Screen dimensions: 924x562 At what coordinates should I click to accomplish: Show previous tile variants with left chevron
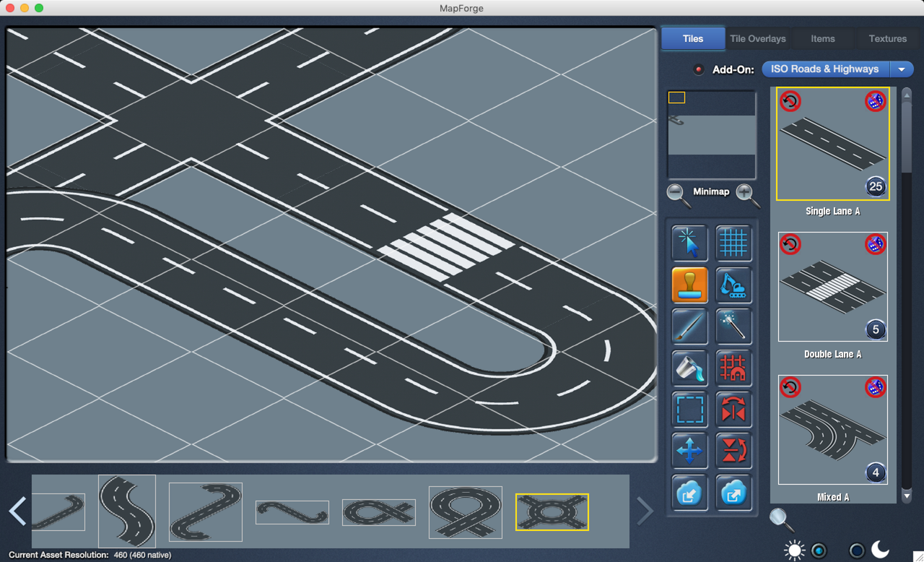[x=17, y=511]
